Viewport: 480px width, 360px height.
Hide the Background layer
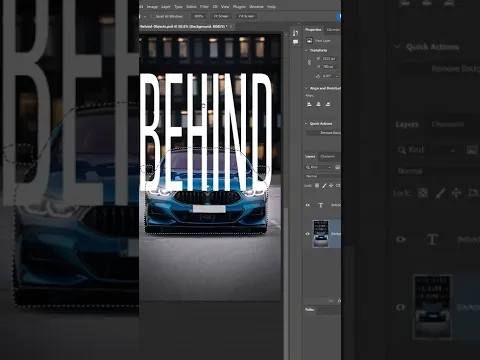[x=307, y=234]
